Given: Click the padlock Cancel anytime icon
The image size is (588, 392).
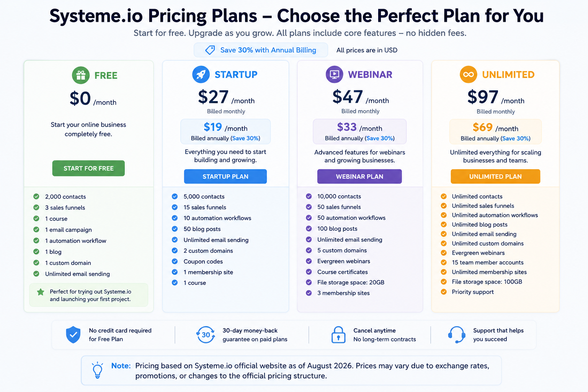Looking at the screenshot, I should (x=338, y=335).
